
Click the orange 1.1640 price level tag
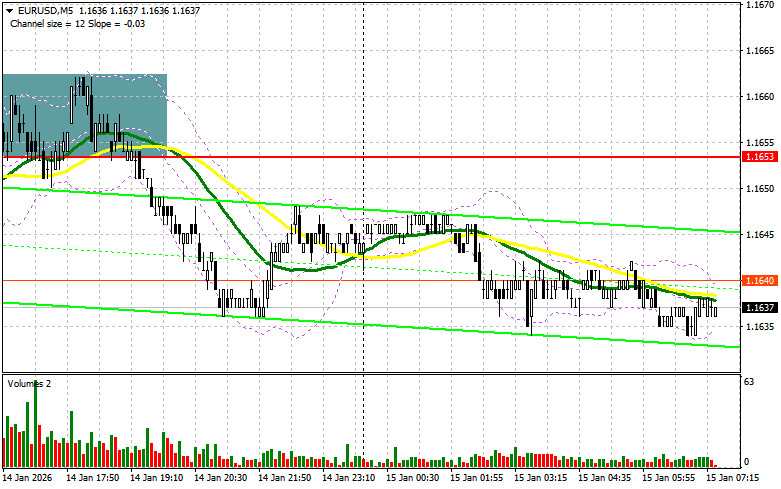(x=759, y=280)
